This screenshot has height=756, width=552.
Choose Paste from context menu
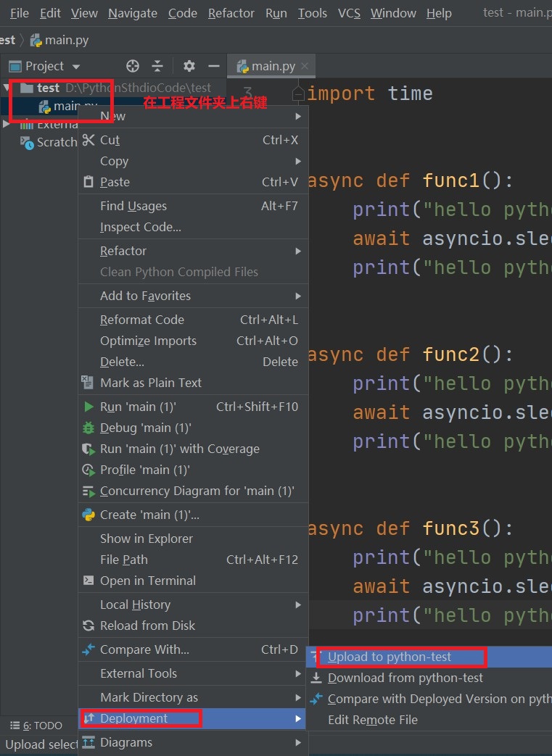[193, 182]
